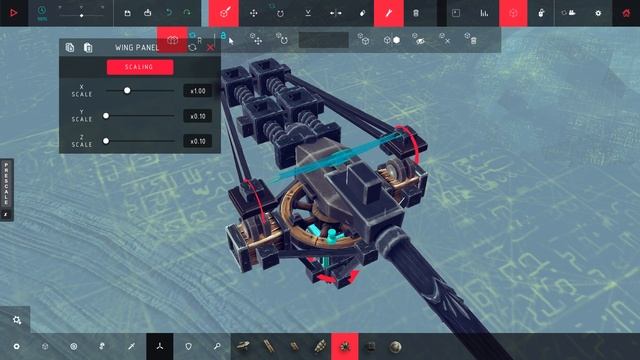Adjust the Y Scale slider handle
This screenshot has width=640, height=360.
click(106, 116)
